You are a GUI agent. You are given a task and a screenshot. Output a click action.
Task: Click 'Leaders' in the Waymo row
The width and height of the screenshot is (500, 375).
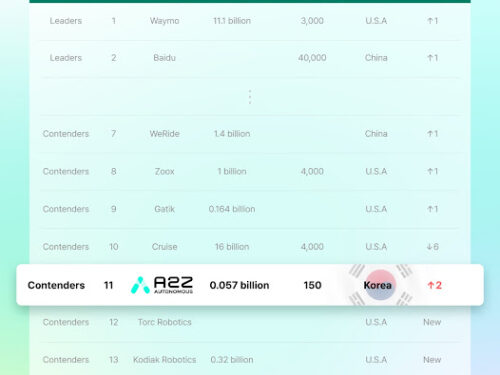click(66, 21)
